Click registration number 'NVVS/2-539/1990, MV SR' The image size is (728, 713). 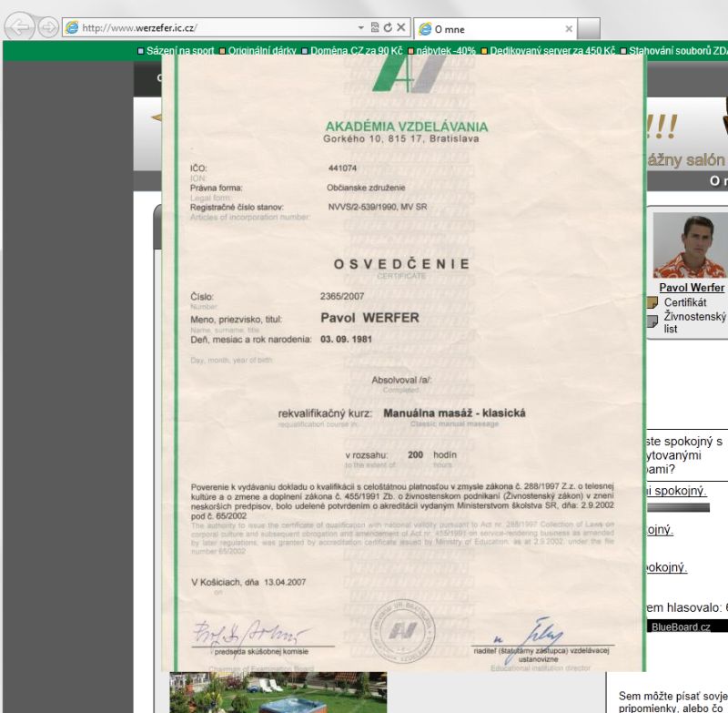[x=378, y=208]
